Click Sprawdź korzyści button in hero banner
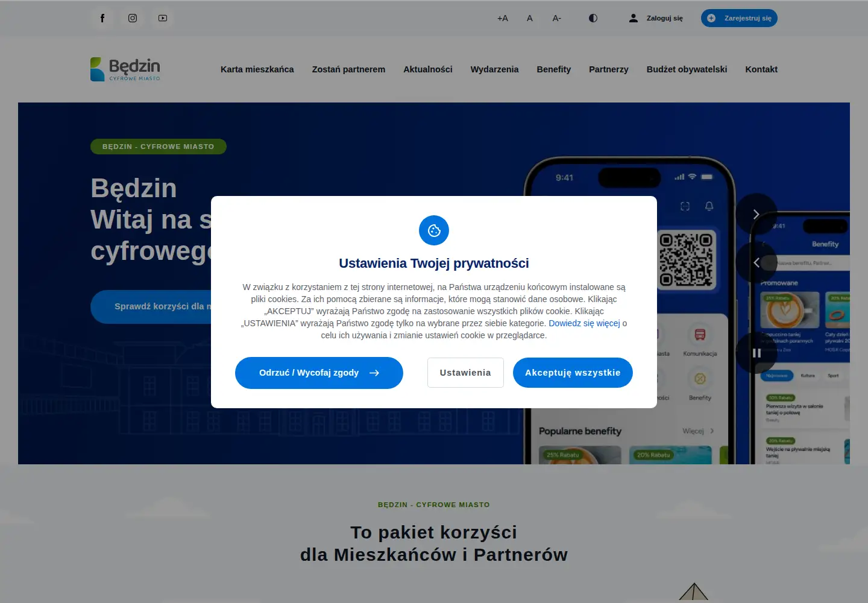The height and width of the screenshot is (603, 868). click(151, 306)
